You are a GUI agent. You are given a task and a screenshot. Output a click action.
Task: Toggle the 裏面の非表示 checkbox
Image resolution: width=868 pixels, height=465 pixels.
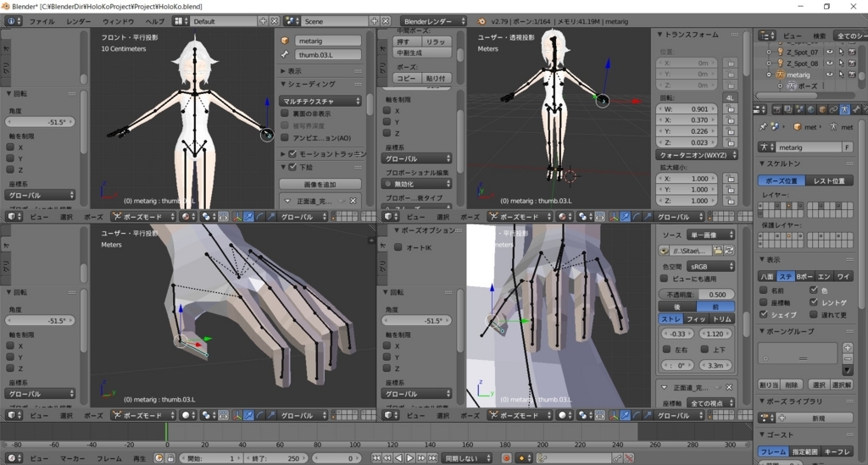(x=285, y=113)
